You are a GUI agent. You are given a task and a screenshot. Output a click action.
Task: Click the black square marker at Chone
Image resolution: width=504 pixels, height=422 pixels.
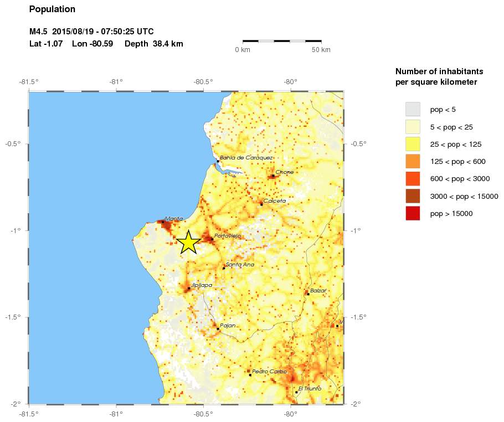point(273,176)
